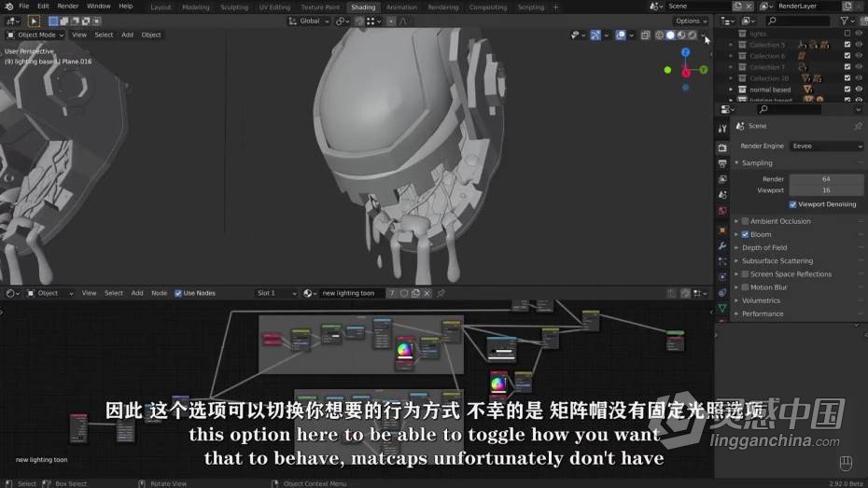Image resolution: width=868 pixels, height=488 pixels.
Task: Switch to wireframe shading icon
Action: point(659,35)
